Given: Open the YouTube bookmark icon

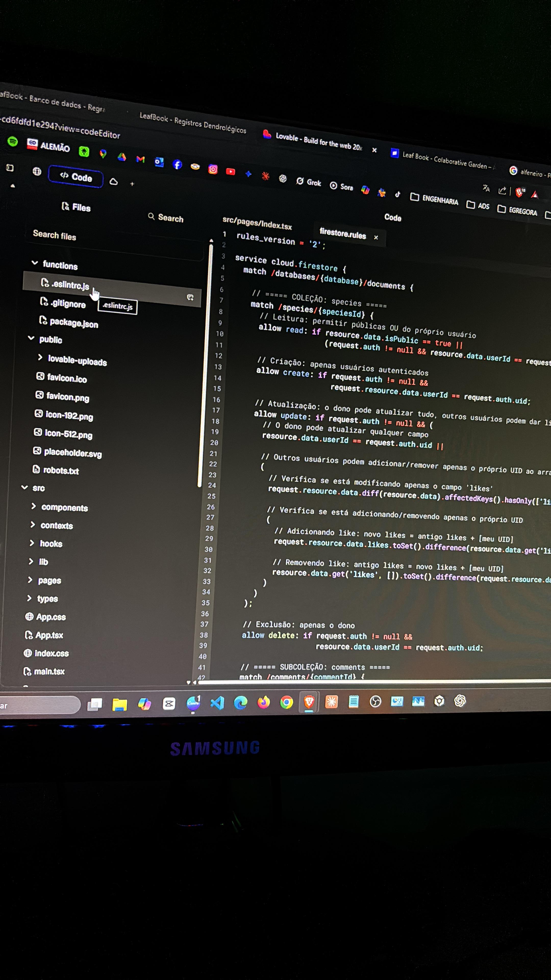Looking at the screenshot, I should click(230, 171).
